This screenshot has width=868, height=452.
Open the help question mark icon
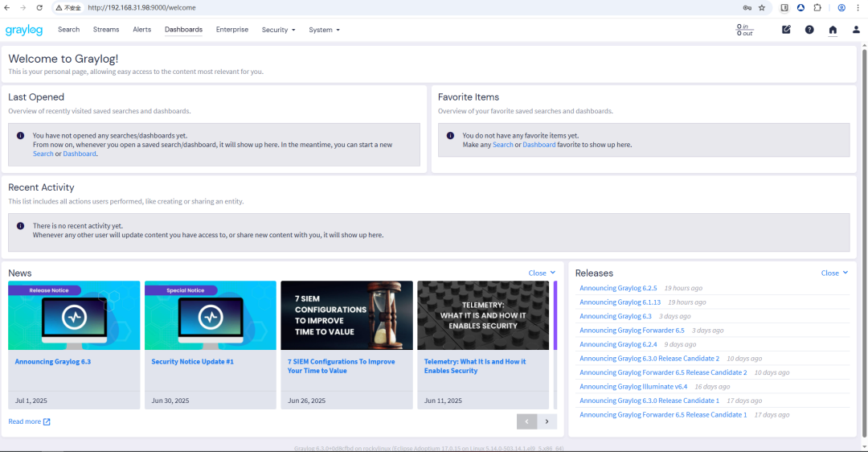(809, 30)
